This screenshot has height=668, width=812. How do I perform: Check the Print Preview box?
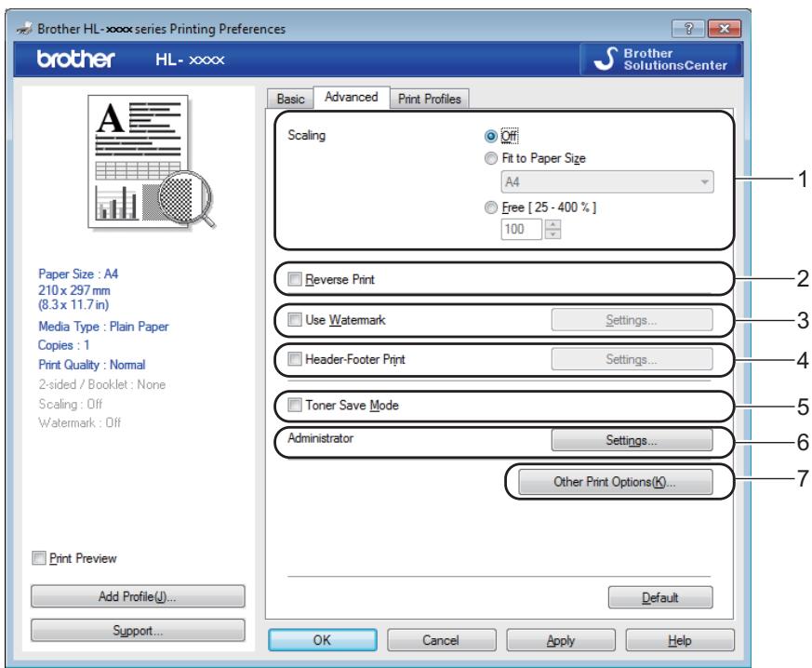(x=39, y=557)
